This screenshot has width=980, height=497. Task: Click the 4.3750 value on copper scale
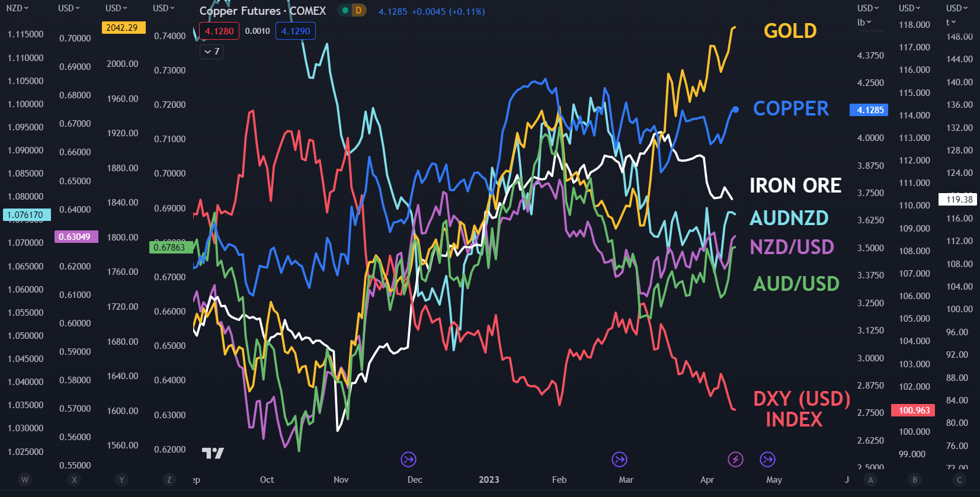click(x=870, y=56)
